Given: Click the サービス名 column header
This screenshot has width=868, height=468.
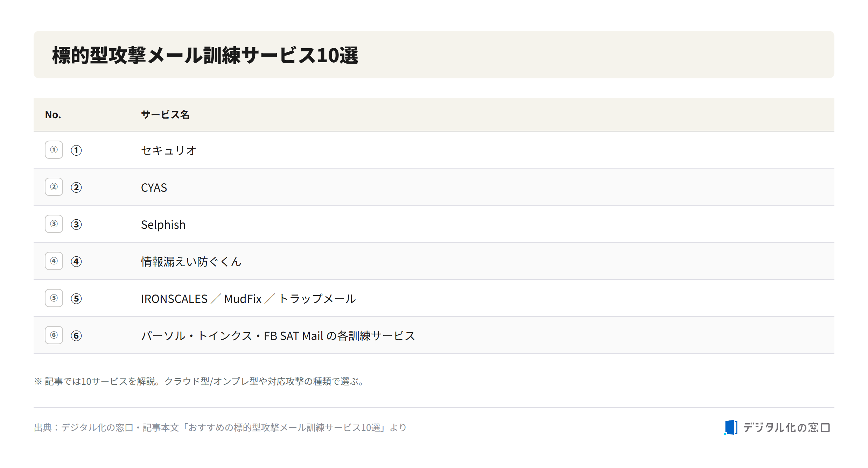Looking at the screenshot, I should pyautogui.click(x=165, y=115).
